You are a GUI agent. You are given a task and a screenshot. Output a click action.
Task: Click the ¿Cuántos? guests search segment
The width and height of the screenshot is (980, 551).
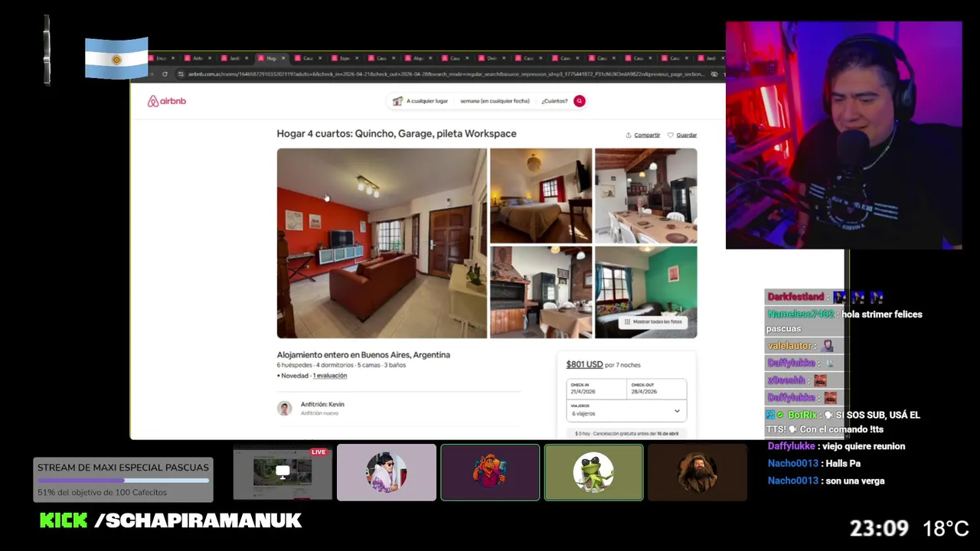click(554, 101)
